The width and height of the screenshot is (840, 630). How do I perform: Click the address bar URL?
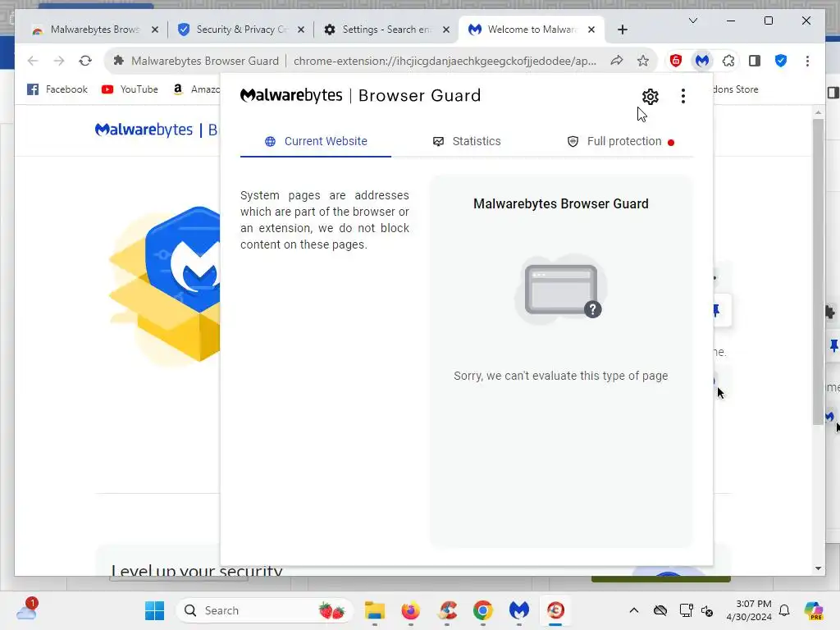445,61
